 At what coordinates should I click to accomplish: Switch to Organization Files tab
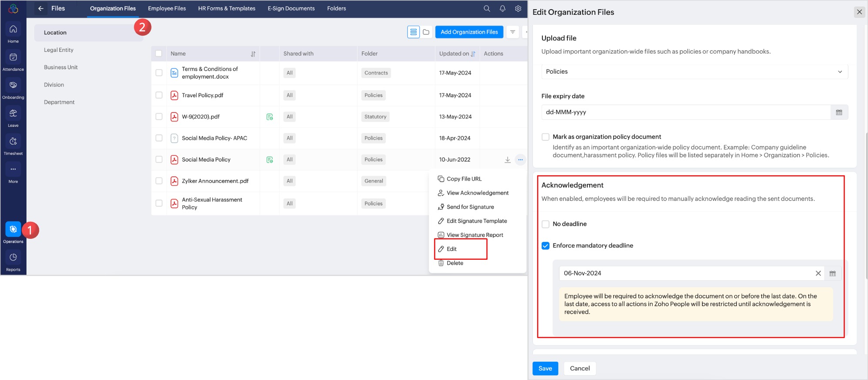click(113, 8)
